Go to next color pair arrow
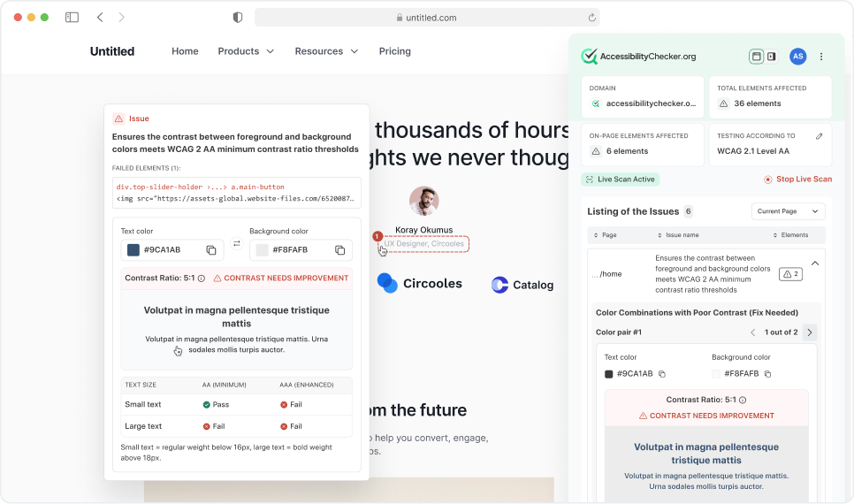The width and height of the screenshot is (854, 504). pyautogui.click(x=810, y=332)
